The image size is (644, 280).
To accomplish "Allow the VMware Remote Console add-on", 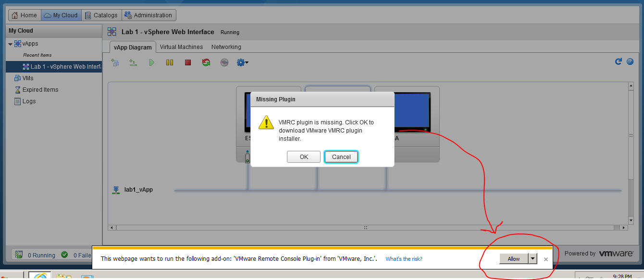I will tap(514, 259).
